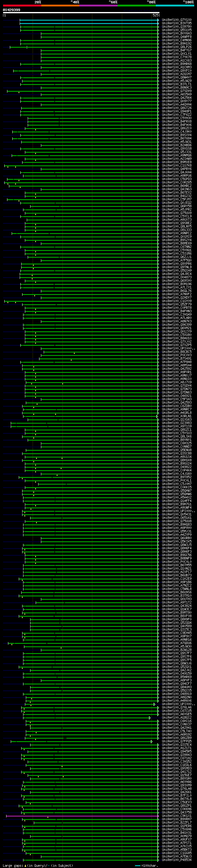Select the AV429399 query name label
The image size is (197, 868).
coord(11,10)
